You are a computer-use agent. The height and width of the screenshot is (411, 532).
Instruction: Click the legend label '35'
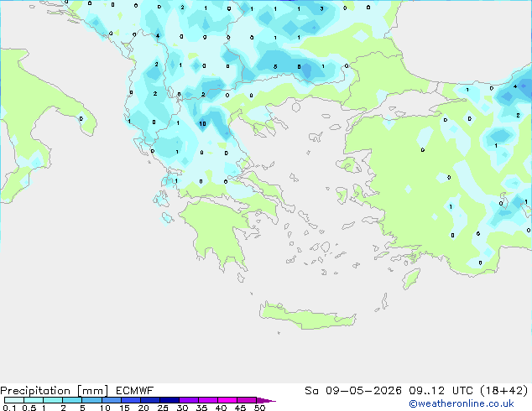pyautogui.click(x=201, y=408)
